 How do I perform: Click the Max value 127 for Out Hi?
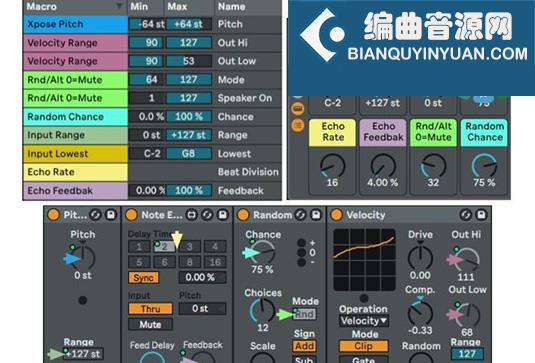coord(189,43)
